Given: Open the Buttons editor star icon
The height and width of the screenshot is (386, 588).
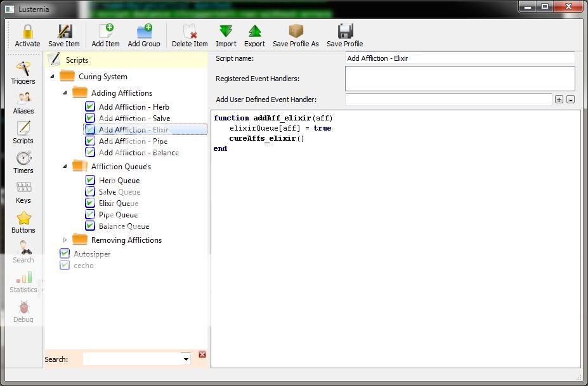Looking at the screenshot, I should 23,218.
